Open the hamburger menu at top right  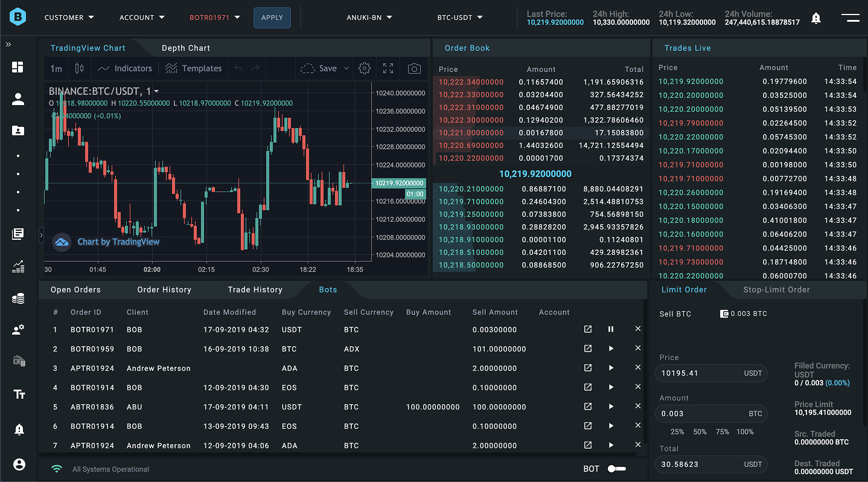click(x=850, y=18)
